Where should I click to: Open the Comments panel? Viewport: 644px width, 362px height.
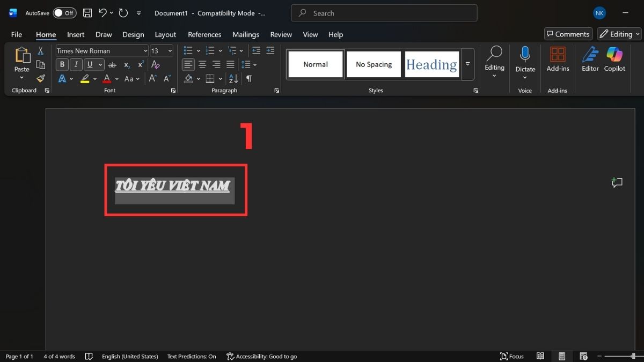[568, 33]
